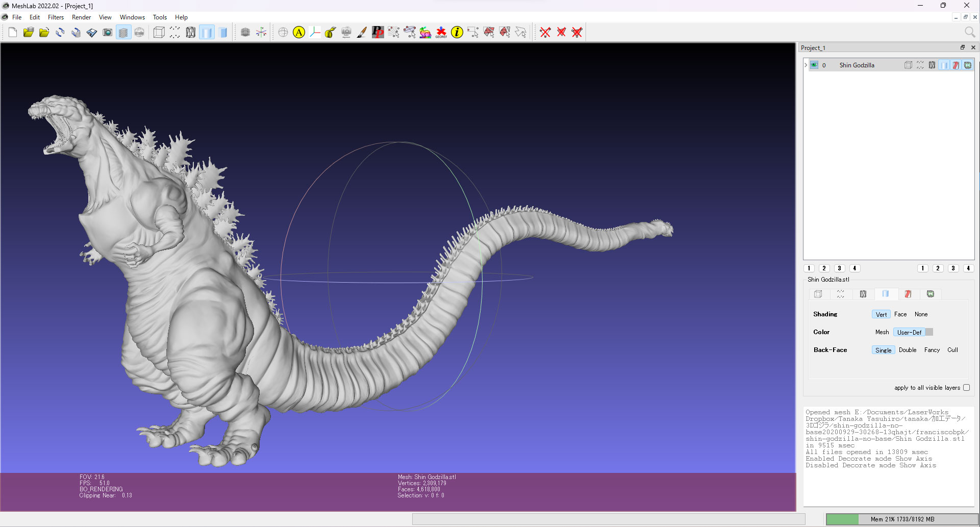Set Shading to Vert
This screenshot has height=527, width=980.
pyautogui.click(x=881, y=315)
